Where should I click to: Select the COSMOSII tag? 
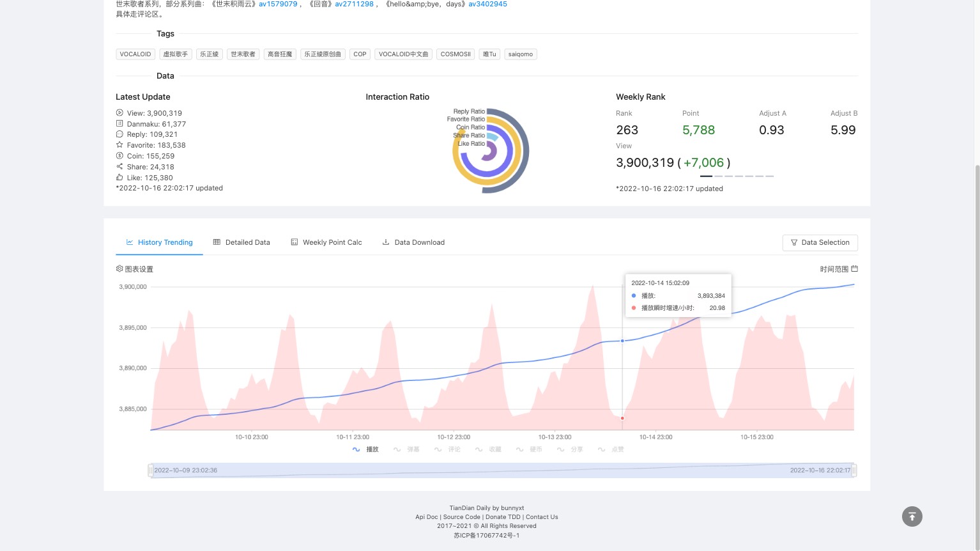456,54
